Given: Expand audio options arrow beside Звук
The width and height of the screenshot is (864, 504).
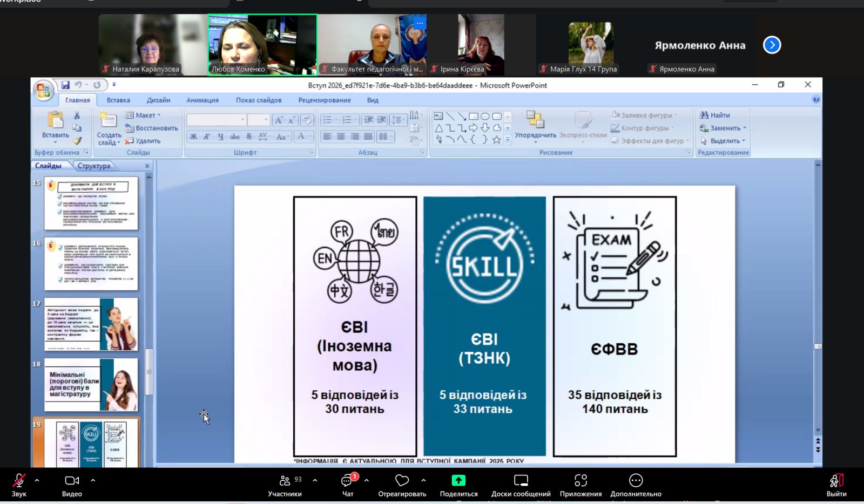Looking at the screenshot, I should point(37,480).
